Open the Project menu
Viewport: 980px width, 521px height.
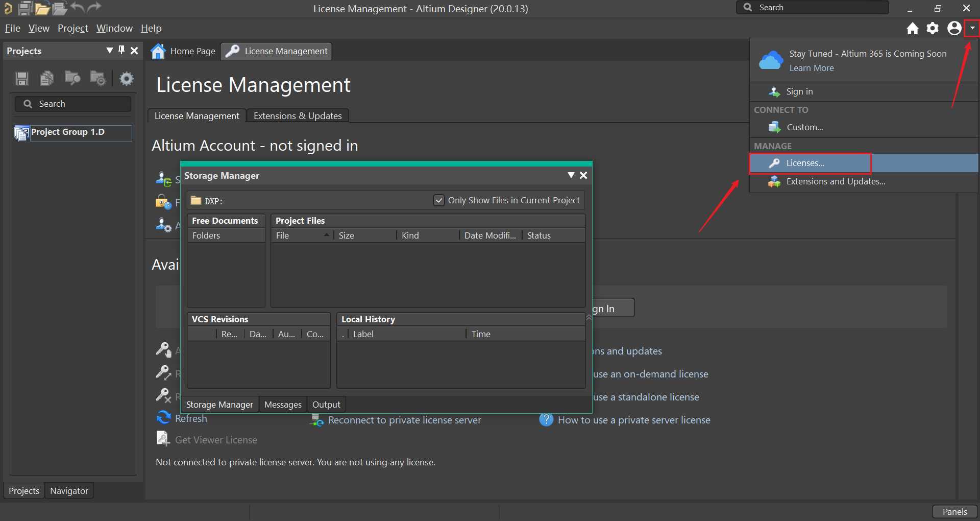coord(73,28)
